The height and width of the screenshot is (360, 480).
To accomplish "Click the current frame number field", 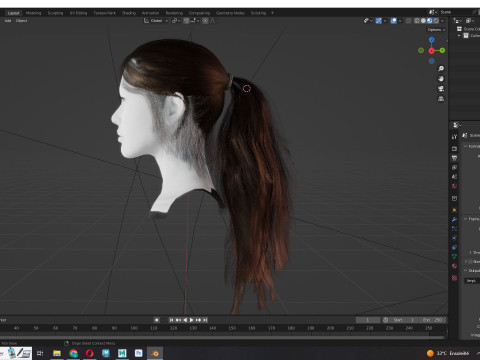I will (x=368, y=320).
